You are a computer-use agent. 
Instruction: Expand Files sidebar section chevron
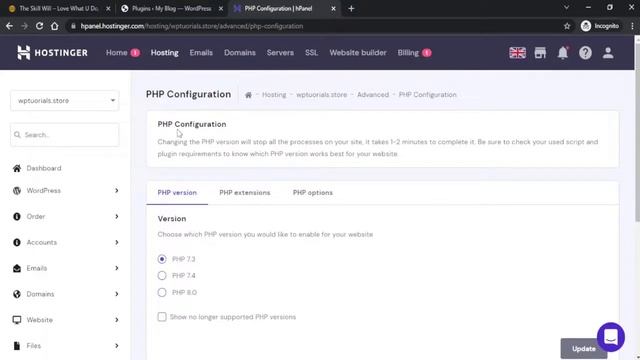pos(117,346)
